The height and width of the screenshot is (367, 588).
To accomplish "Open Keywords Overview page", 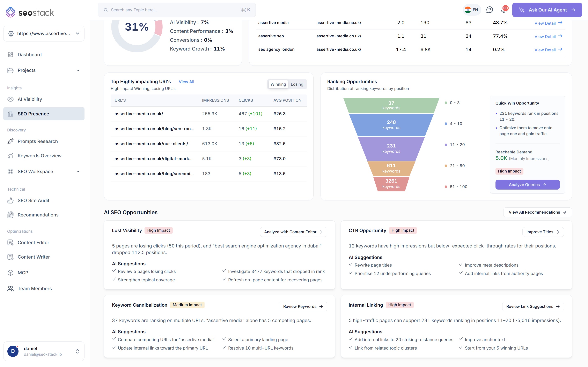I will (44, 156).
